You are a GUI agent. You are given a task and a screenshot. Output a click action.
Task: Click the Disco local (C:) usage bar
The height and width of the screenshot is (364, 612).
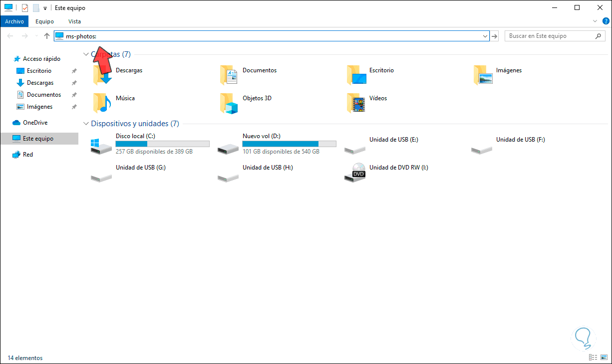click(162, 144)
